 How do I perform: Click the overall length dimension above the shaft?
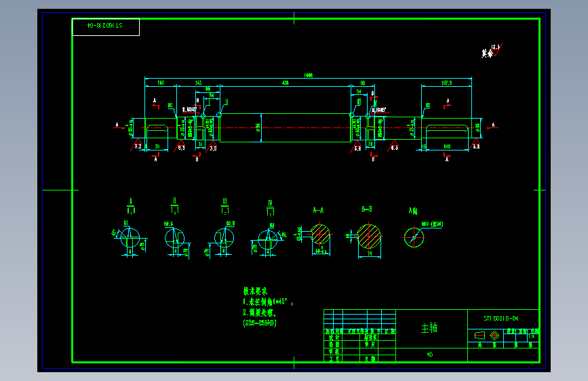[x=309, y=75]
